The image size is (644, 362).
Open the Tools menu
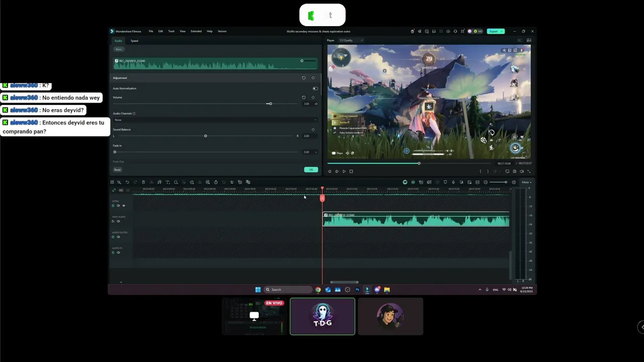point(172,31)
